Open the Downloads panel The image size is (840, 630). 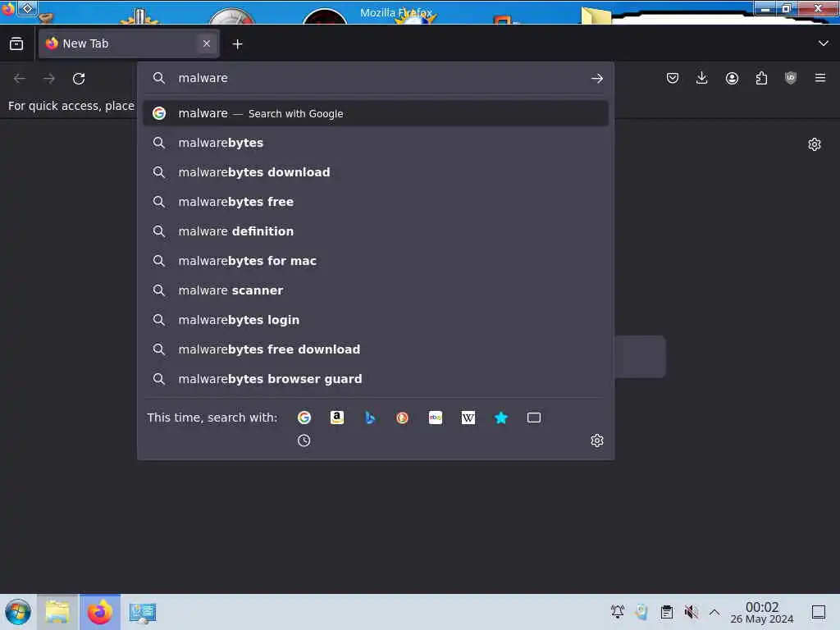[x=702, y=78]
